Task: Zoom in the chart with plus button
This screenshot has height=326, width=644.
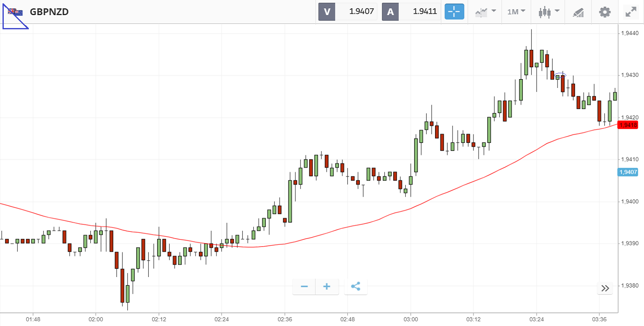Action: [327, 287]
